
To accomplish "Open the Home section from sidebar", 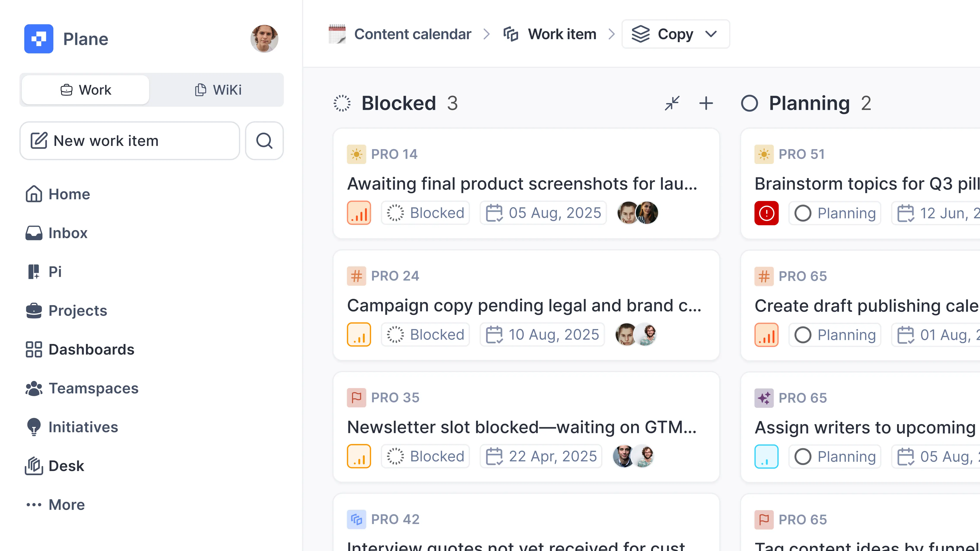I will (x=68, y=194).
